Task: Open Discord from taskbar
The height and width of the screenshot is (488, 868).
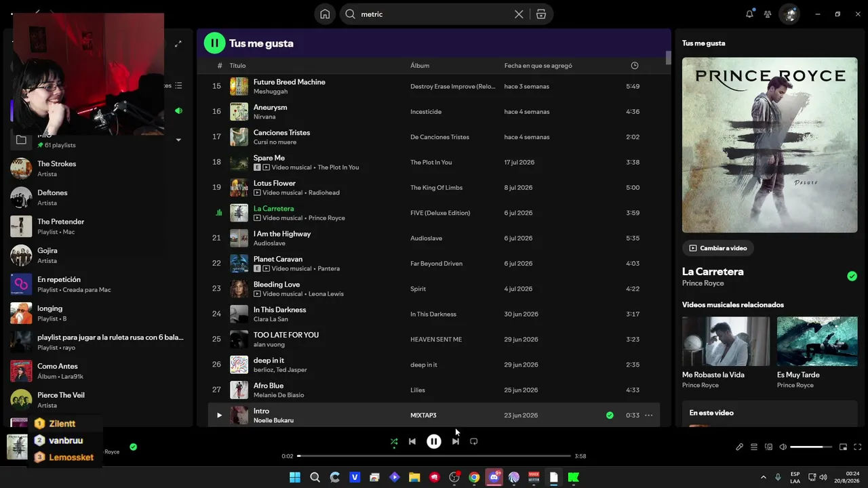Action: (x=494, y=477)
